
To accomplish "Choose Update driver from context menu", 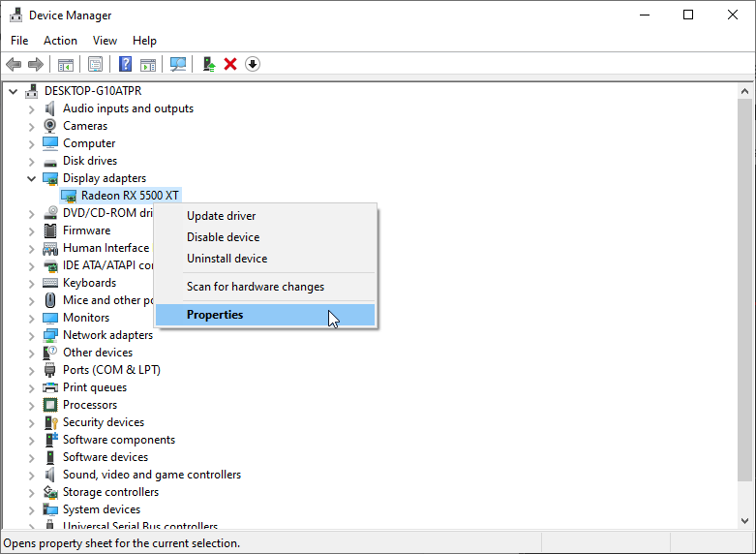I will 265,216.
